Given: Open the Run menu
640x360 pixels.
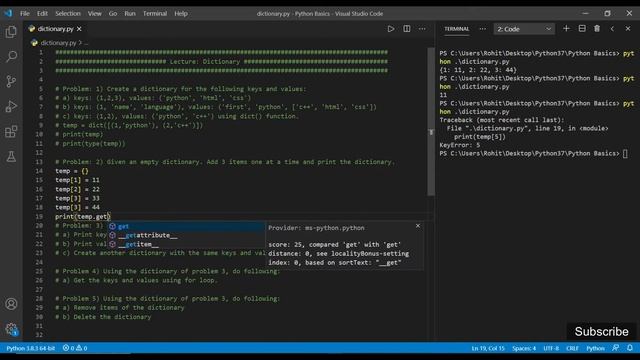Looking at the screenshot, I should [130, 13].
